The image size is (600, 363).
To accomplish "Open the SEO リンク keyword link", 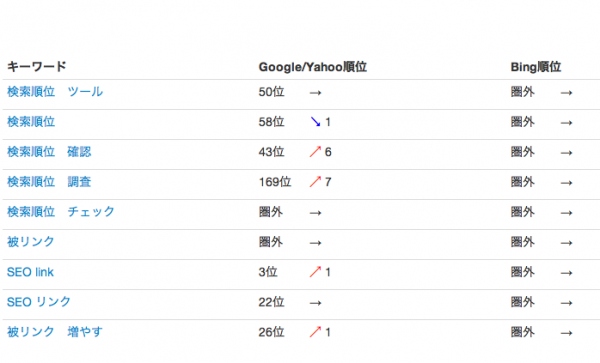I will point(39,302).
